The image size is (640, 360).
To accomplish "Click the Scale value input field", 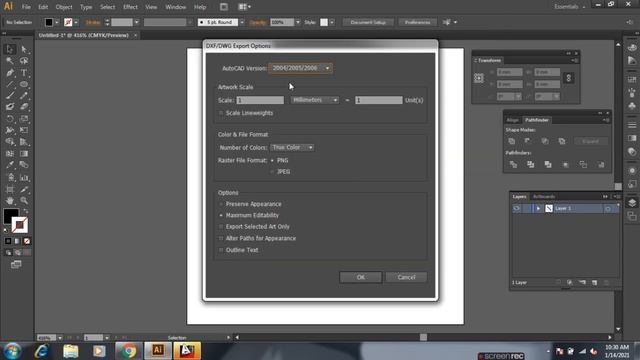I will pyautogui.click(x=260, y=100).
